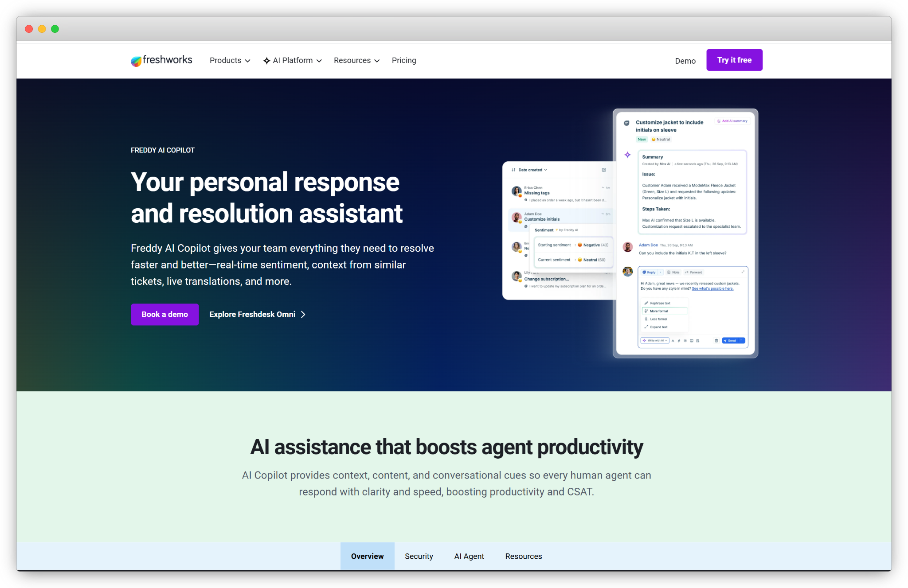Click the sparkle icon beside AI Platform
Viewport: 908px width, 588px height.
click(266, 61)
